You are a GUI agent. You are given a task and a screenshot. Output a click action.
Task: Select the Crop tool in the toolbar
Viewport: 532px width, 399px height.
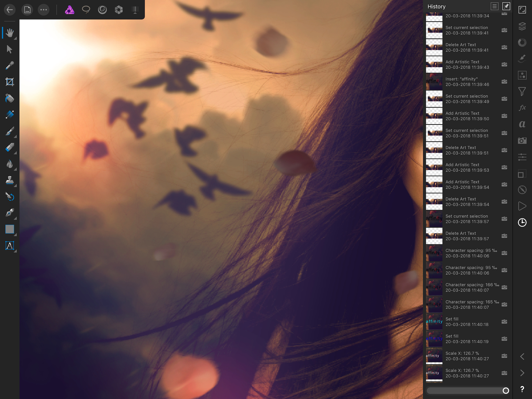pyautogui.click(x=10, y=82)
